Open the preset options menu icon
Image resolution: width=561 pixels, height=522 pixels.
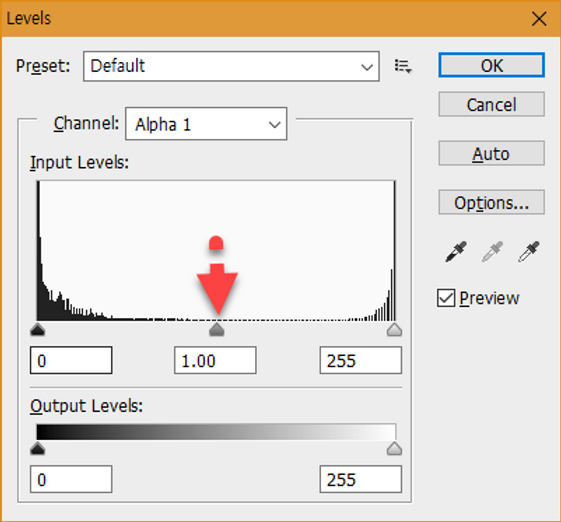[403, 67]
